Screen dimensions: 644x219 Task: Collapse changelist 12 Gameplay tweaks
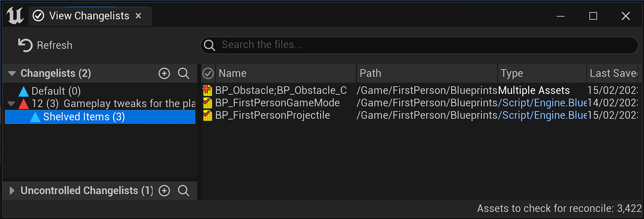pyautogui.click(x=11, y=104)
